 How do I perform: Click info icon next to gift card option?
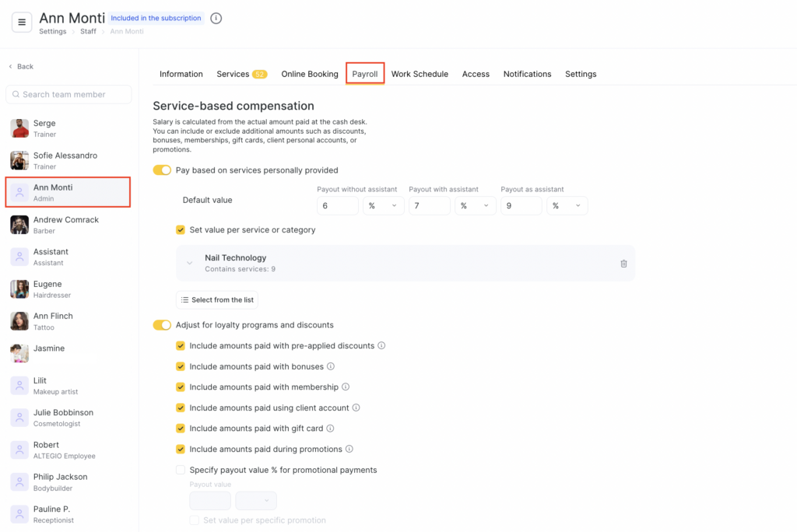pos(330,429)
